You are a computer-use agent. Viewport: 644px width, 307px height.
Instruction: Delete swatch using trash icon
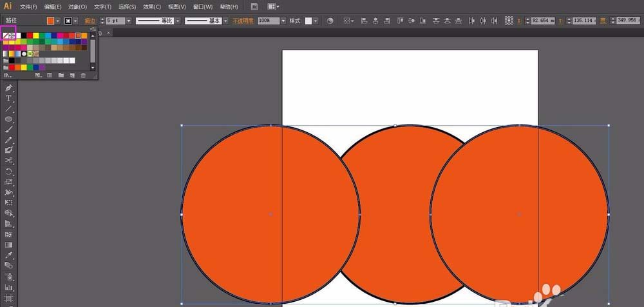pos(83,75)
